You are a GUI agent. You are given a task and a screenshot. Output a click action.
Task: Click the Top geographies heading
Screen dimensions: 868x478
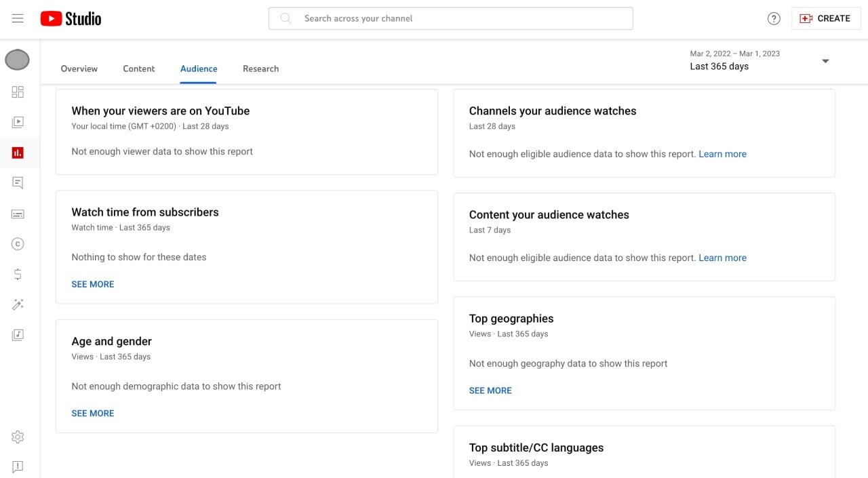pos(511,319)
